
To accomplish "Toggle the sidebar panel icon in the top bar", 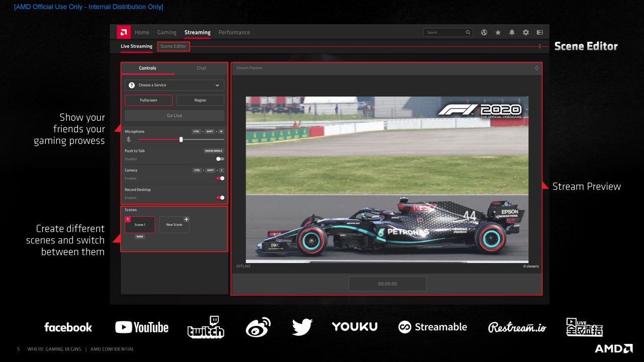I will click(x=540, y=32).
